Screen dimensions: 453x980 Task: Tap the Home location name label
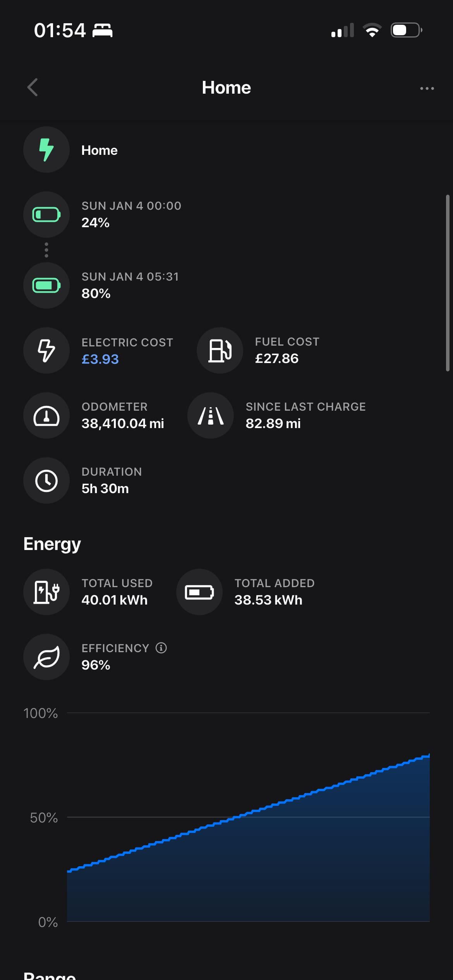100,150
